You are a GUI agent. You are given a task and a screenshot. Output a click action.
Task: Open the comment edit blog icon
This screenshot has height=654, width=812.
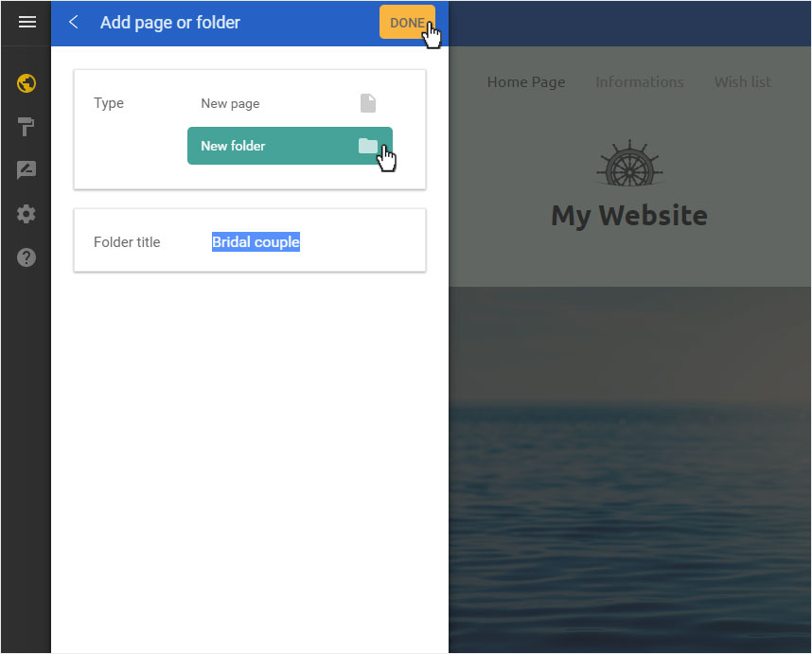click(26, 169)
